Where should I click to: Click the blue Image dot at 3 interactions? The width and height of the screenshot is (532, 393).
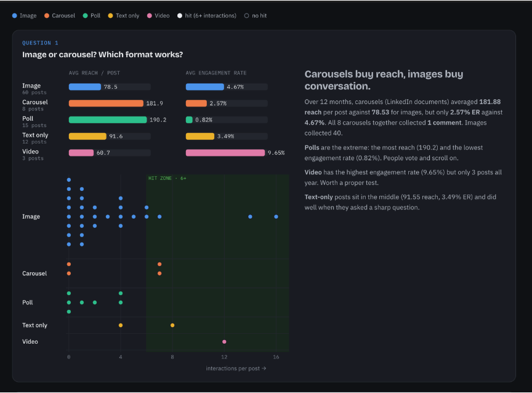[108, 217]
